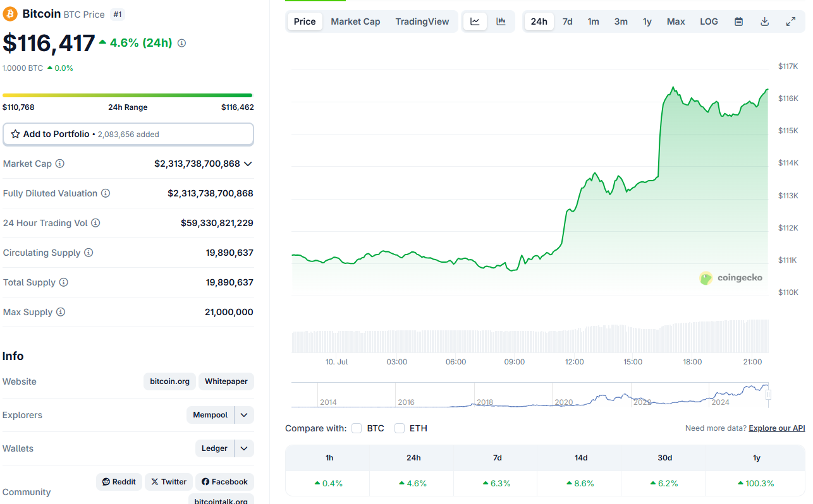Click the Circulating Supply info icon

89,253
